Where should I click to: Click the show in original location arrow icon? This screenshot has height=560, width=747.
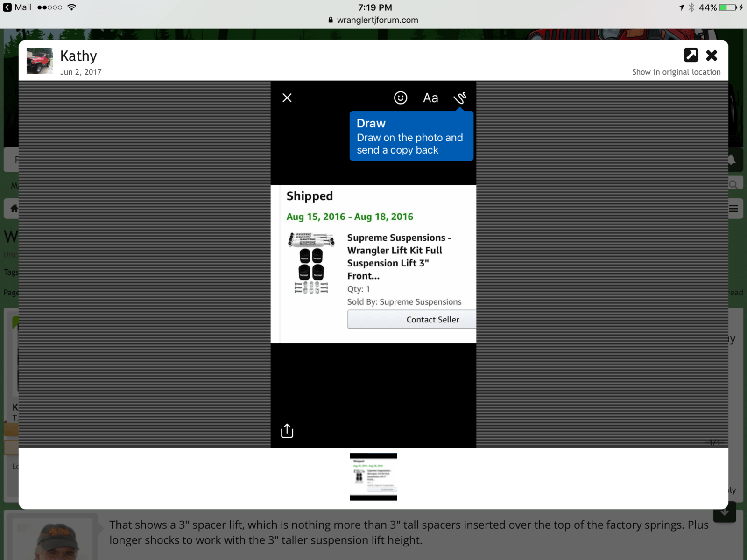tap(691, 55)
